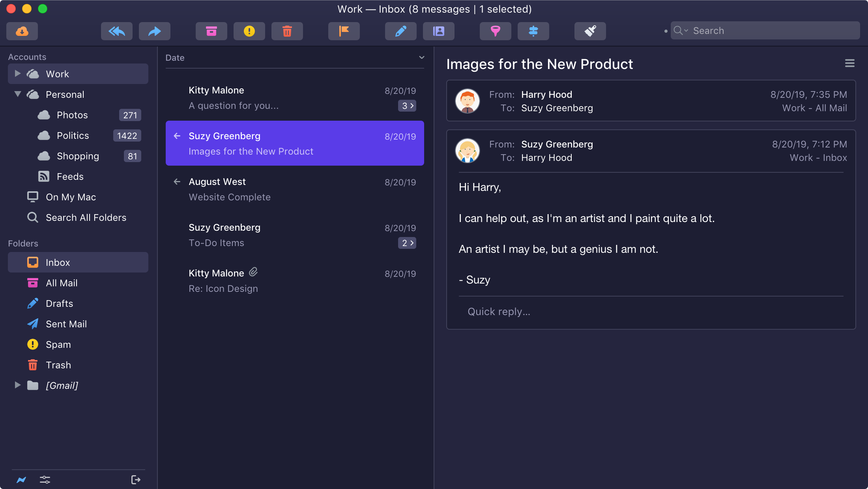The width and height of the screenshot is (868, 489).
Task: Open the Date sort order dropdown
Action: coord(421,58)
